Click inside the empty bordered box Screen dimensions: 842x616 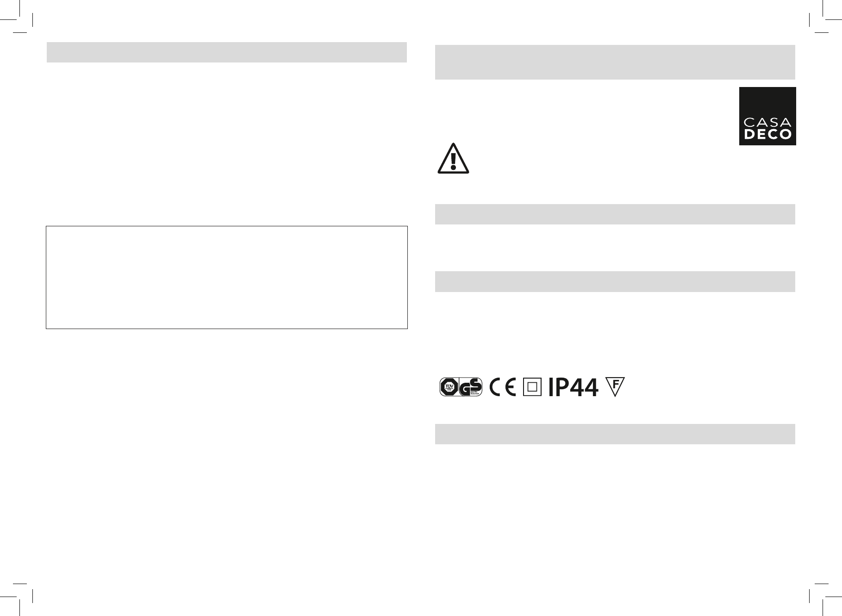coord(227,277)
